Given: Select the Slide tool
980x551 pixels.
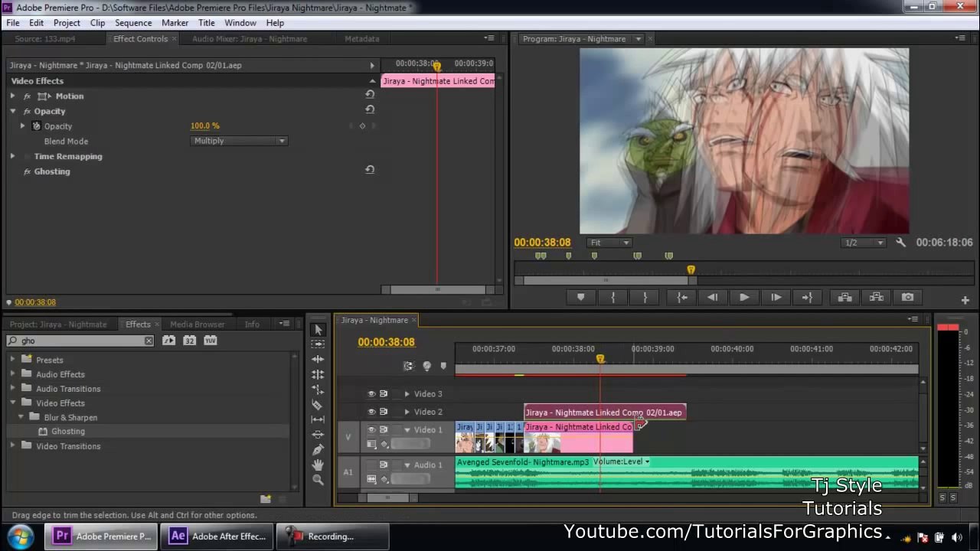Looking at the screenshot, I should click(318, 434).
